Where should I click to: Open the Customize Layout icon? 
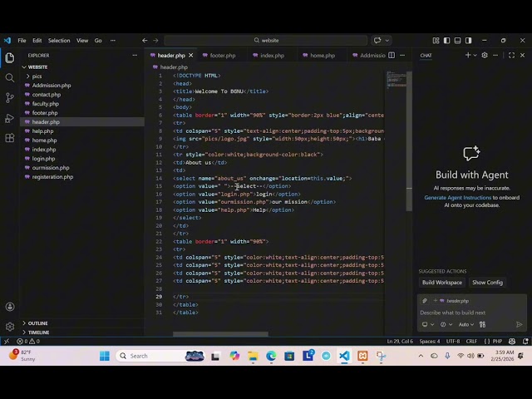click(436, 41)
